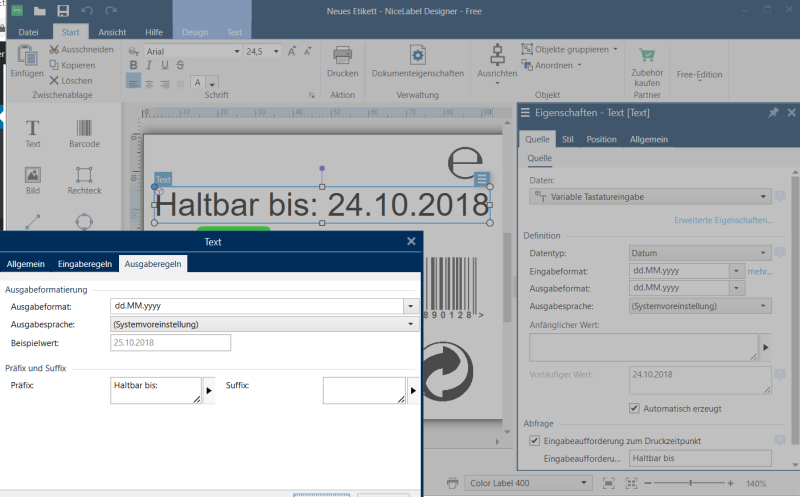Expand Ausrichten dropdown
Viewport: 800px width, 497px height.
497,83
